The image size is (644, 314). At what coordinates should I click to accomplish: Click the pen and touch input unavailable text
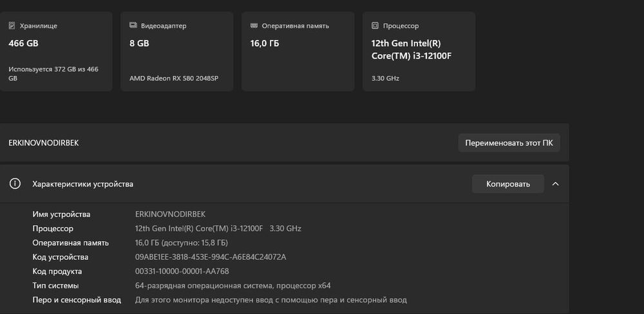click(271, 300)
